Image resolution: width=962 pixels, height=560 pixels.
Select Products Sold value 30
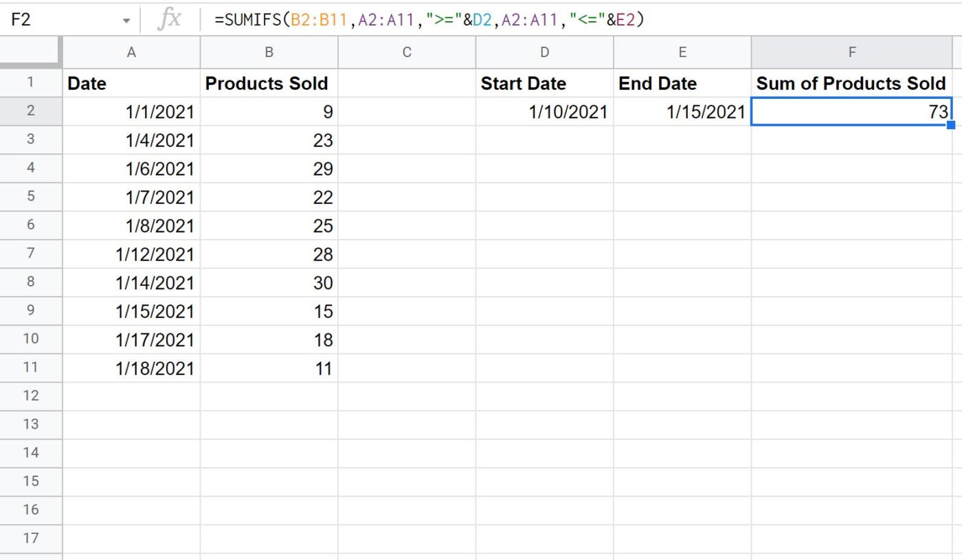pos(269,282)
